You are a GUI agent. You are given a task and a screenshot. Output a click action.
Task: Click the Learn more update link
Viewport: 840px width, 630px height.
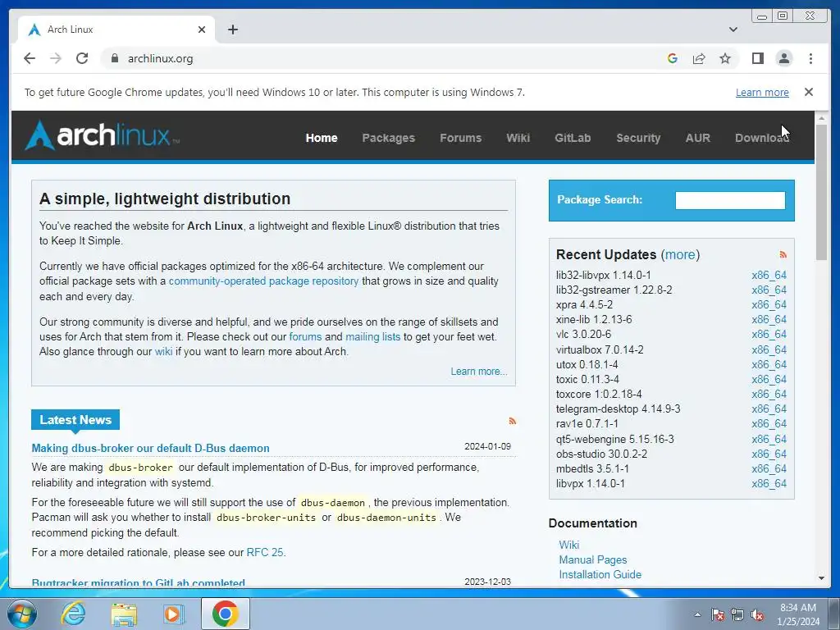(x=762, y=92)
